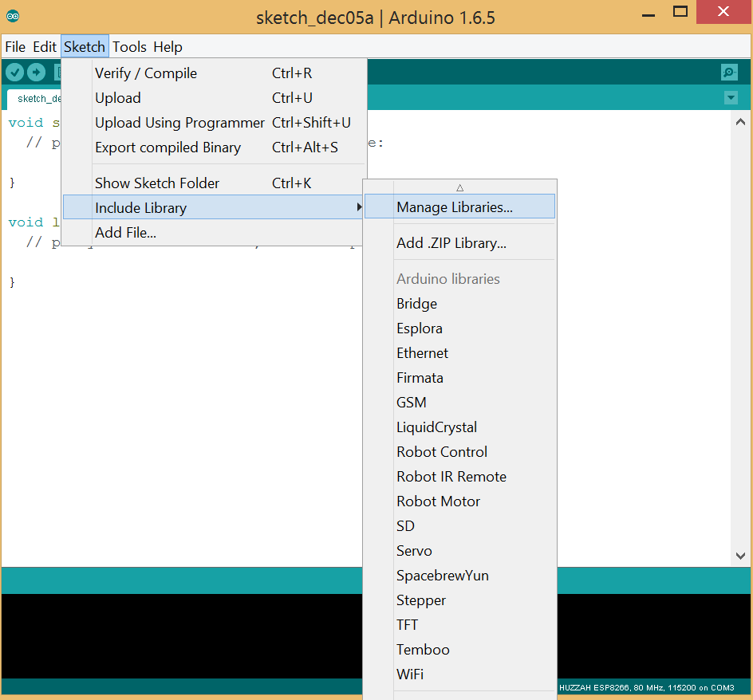Click the New sketch toolbar icon

point(60,72)
